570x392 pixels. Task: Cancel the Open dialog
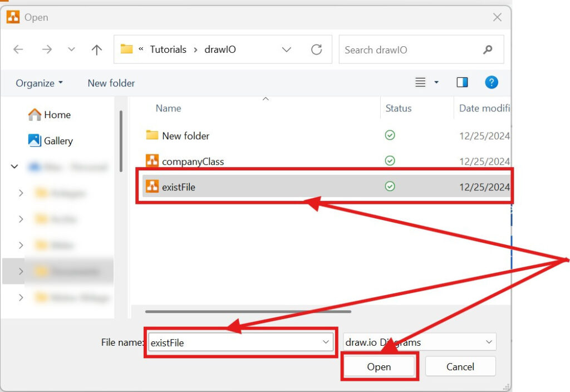pos(460,366)
